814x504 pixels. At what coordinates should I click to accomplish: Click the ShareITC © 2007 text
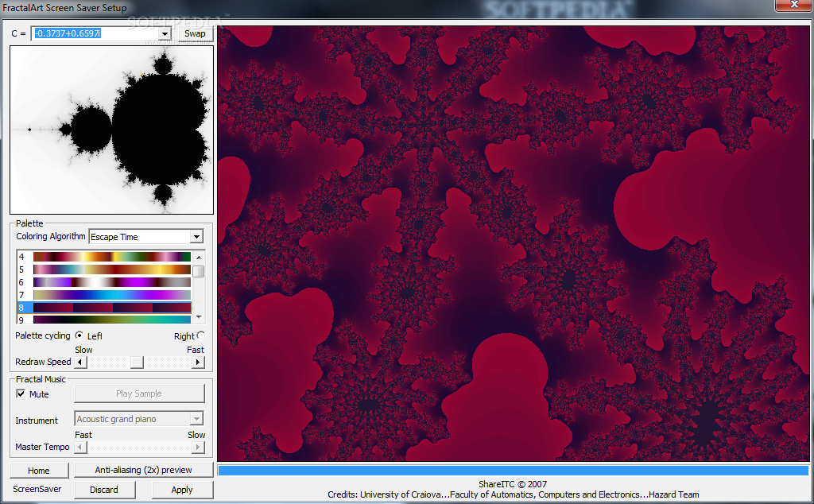tap(513, 484)
